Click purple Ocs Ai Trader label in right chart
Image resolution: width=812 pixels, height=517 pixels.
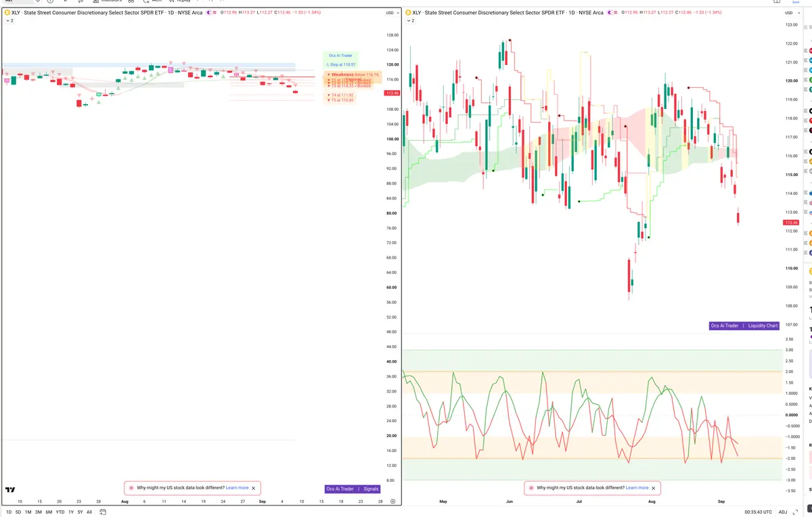[x=725, y=326]
